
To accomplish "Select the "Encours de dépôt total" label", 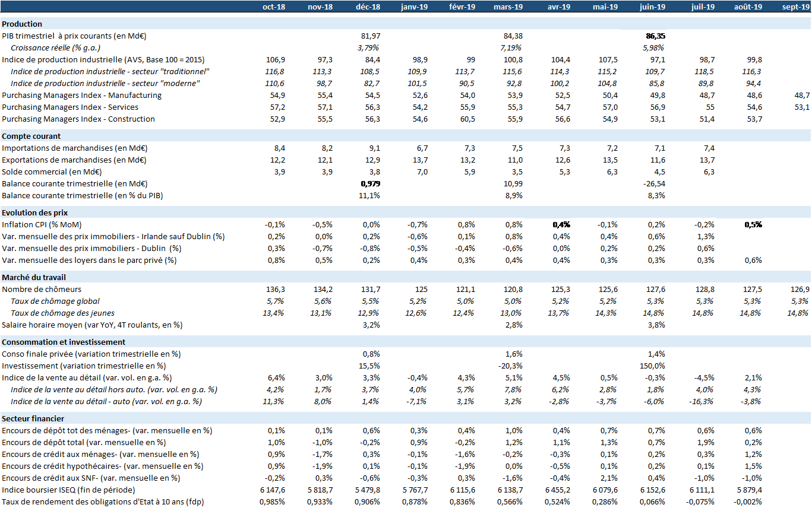I will [84, 442].
